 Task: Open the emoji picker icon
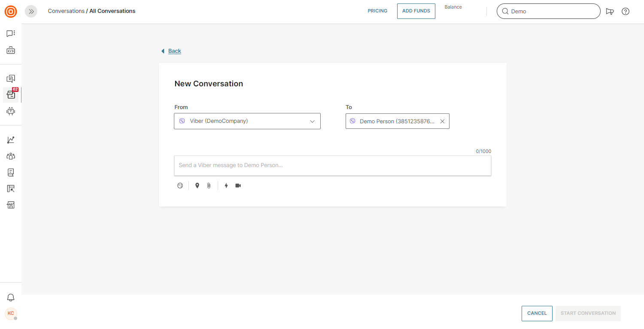pyautogui.click(x=180, y=186)
